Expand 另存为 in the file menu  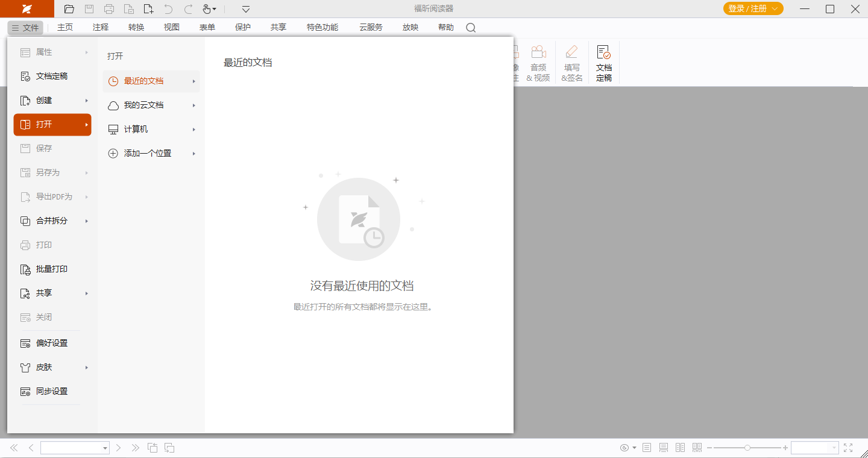(52, 173)
